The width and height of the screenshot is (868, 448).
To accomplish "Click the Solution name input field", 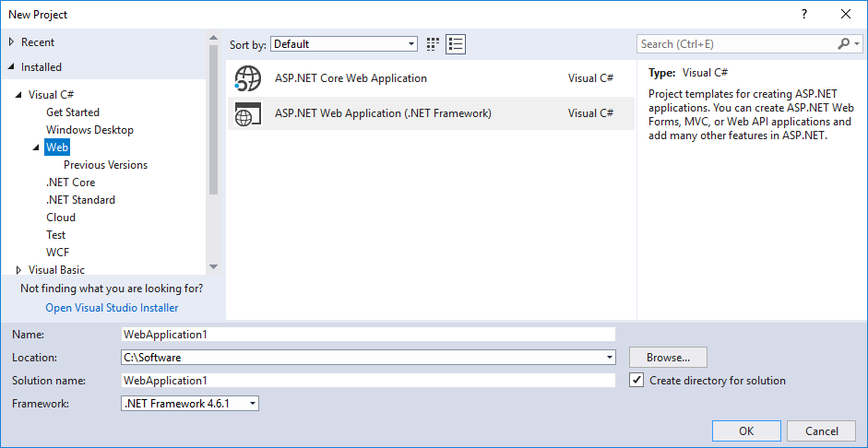I will [368, 381].
